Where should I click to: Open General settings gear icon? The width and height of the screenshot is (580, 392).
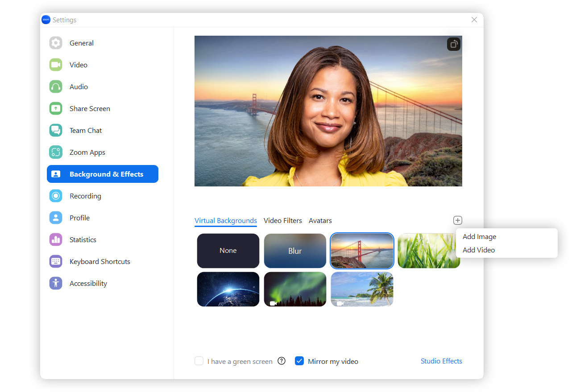[56, 43]
